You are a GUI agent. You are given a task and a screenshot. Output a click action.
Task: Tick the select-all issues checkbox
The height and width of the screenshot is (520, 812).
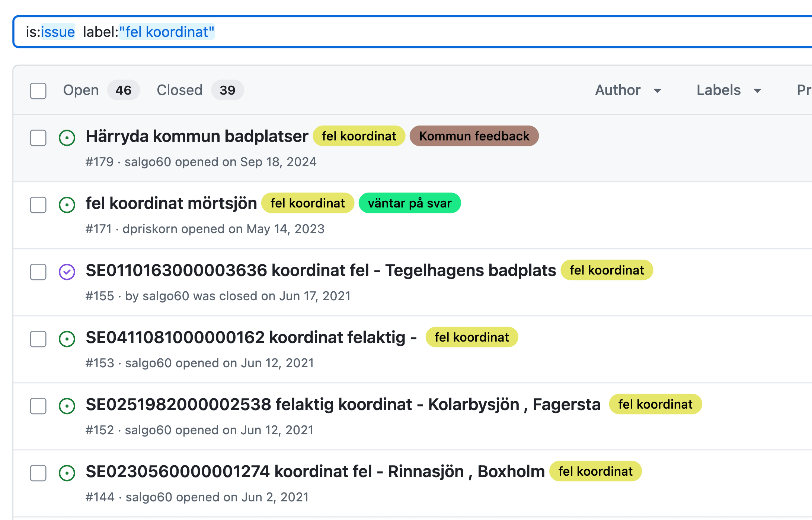click(38, 91)
